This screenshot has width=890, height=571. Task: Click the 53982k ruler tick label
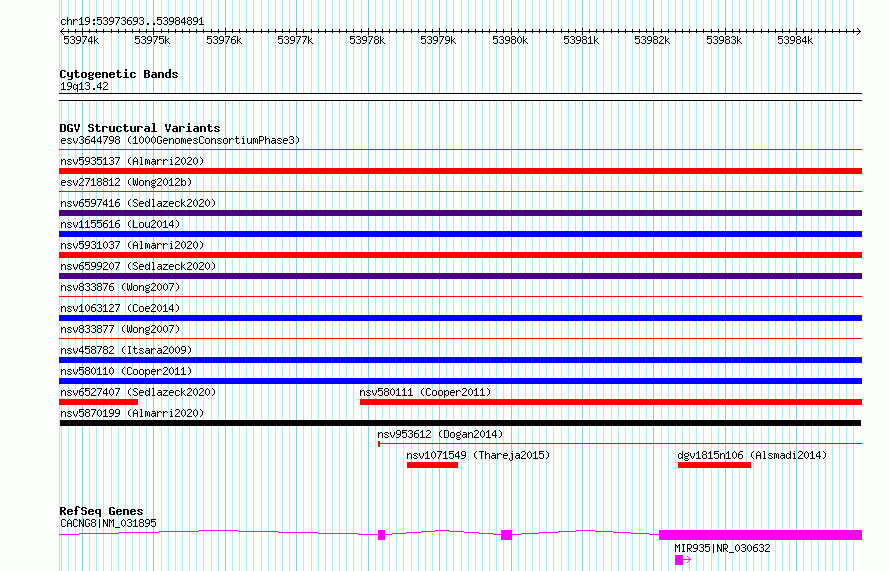(x=652, y=40)
